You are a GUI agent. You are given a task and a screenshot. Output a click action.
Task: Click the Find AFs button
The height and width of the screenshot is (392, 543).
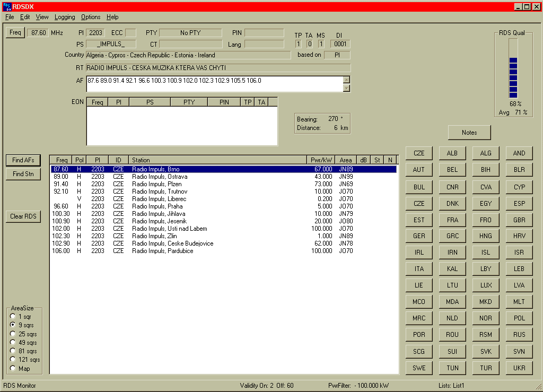point(23,160)
